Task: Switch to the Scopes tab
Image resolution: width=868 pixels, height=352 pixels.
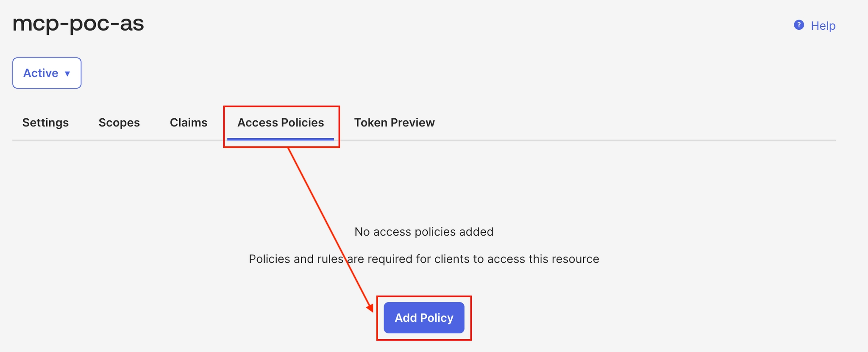Action: [x=119, y=123]
